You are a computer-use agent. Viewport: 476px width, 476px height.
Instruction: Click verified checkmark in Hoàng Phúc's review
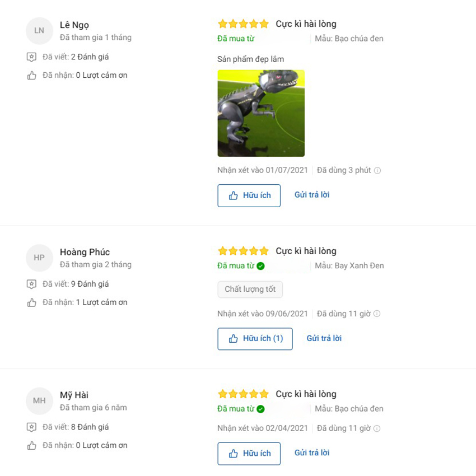click(260, 266)
